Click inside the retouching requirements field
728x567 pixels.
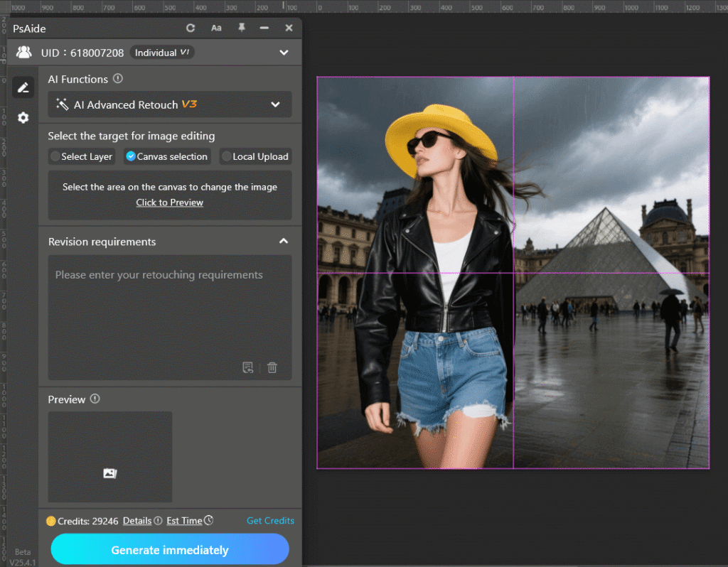tap(169, 313)
